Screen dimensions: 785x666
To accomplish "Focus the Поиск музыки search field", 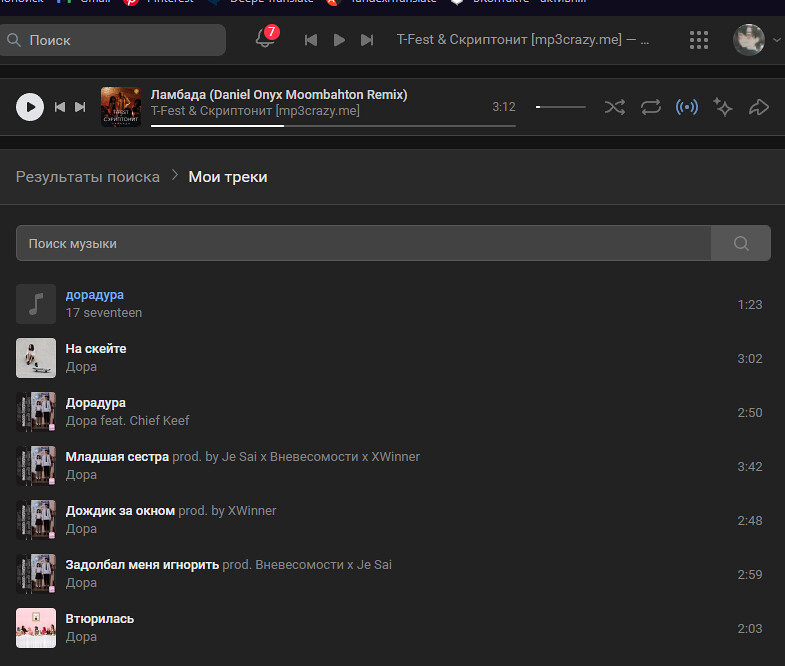I will tap(362, 243).
